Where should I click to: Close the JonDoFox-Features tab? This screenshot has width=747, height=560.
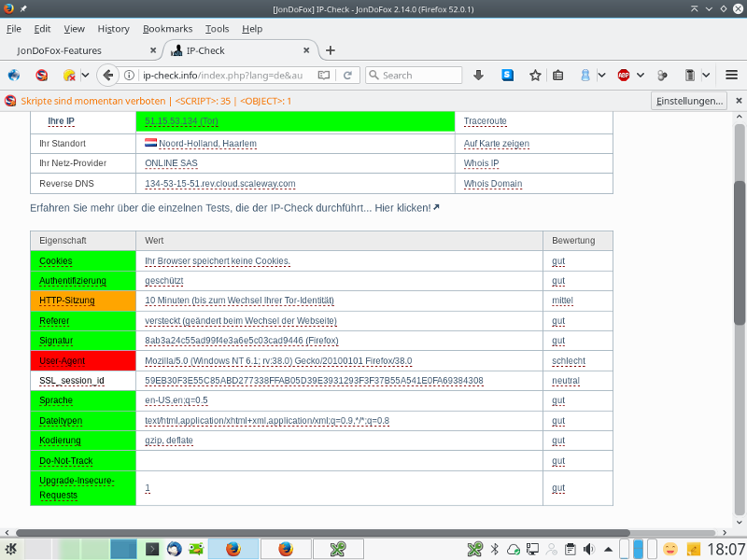click(x=153, y=50)
